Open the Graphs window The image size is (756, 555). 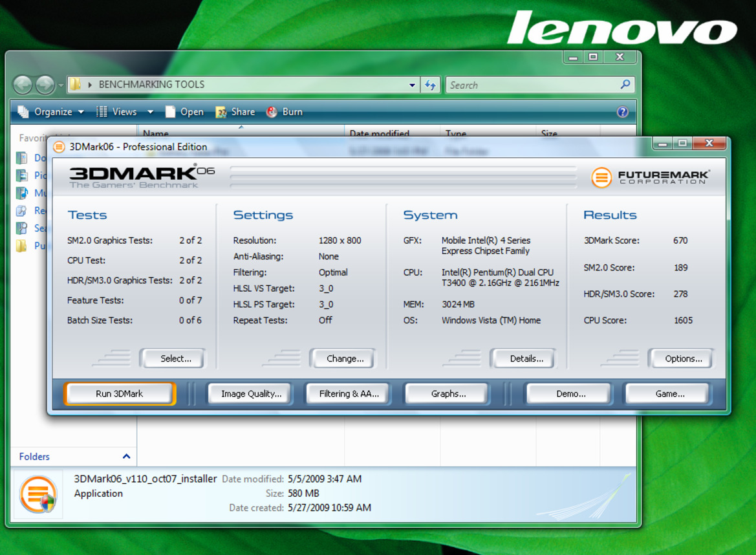coord(448,393)
